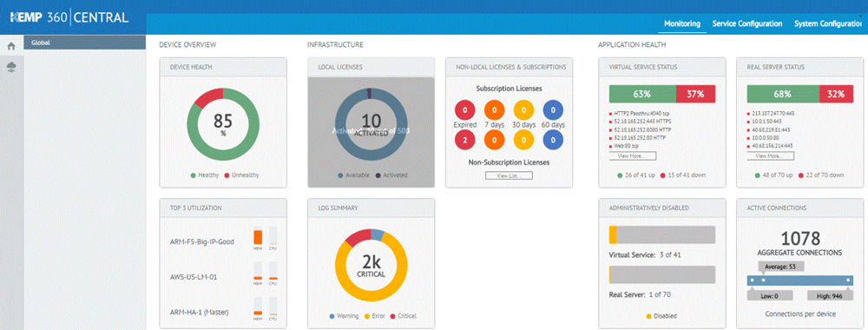Click View More under Real Server Status

click(771, 156)
